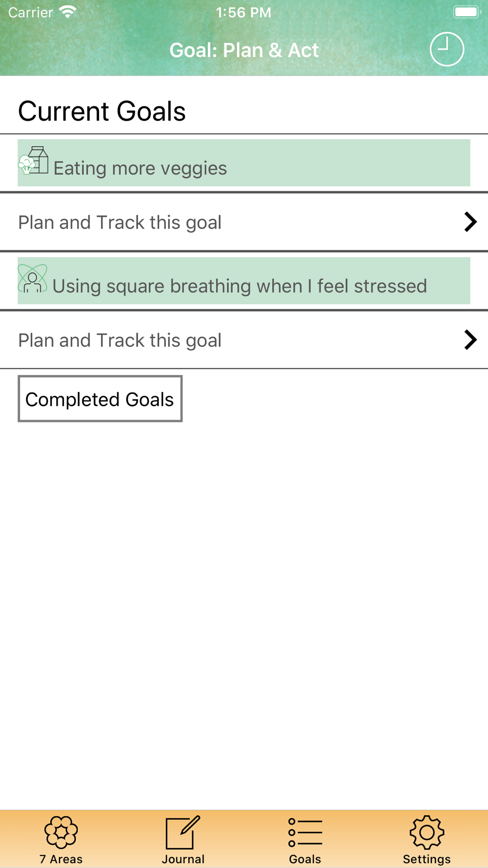Tap the battery status icon
488x868 pixels.
467,12
